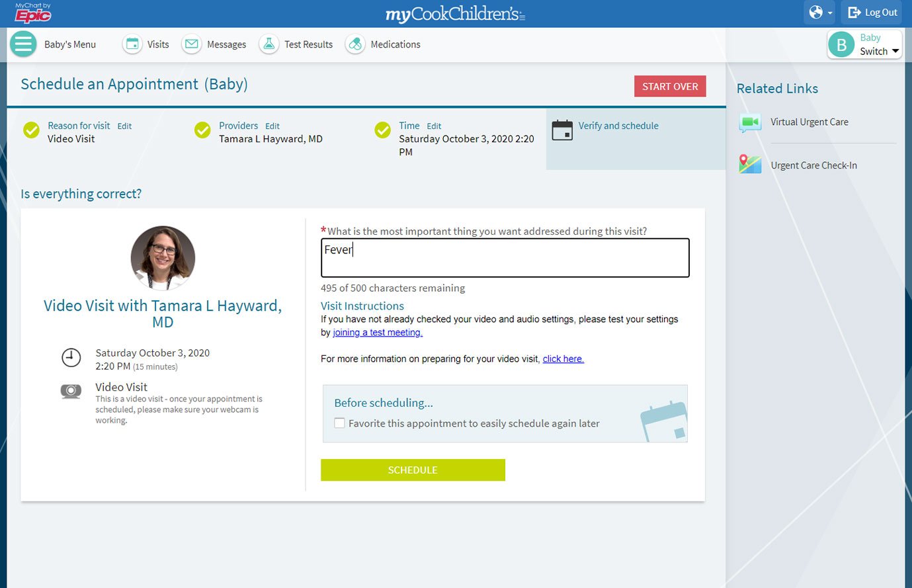Image resolution: width=912 pixels, height=588 pixels.
Task: Click the Urgent Care Check-In map icon
Action: (750, 164)
